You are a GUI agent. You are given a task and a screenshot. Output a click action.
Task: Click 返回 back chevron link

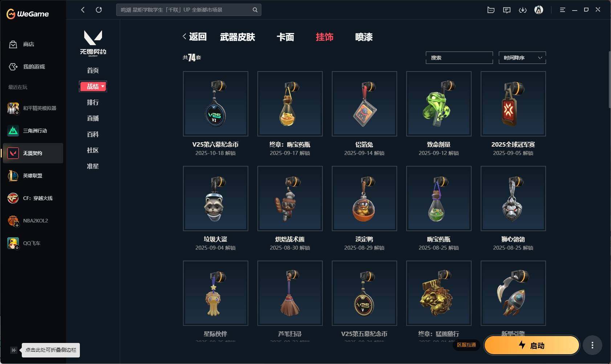[x=195, y=37]
